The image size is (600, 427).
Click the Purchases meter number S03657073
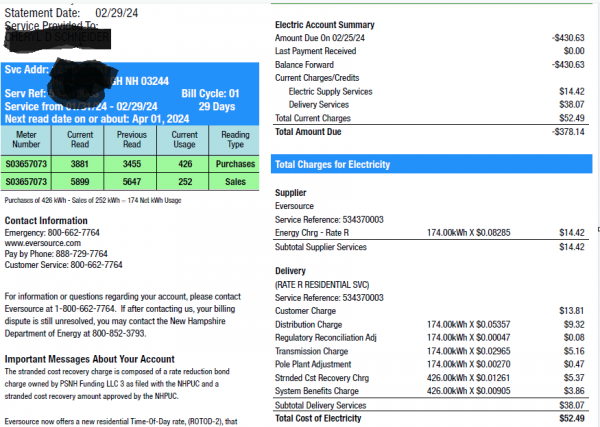tap(26, 164)
